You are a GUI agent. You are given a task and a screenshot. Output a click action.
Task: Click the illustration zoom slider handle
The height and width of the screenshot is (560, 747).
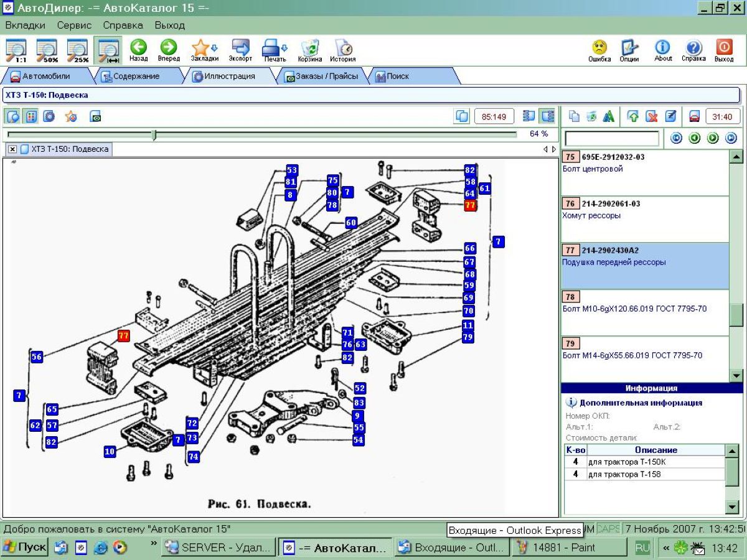[x=154, y=134]
